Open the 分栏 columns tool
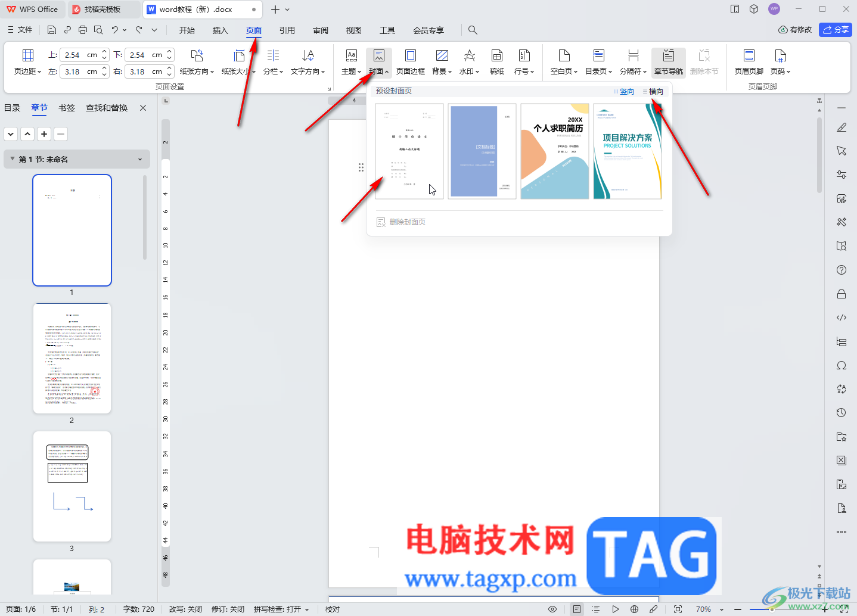This screenshot has width=857, height=616. (273, 62)
